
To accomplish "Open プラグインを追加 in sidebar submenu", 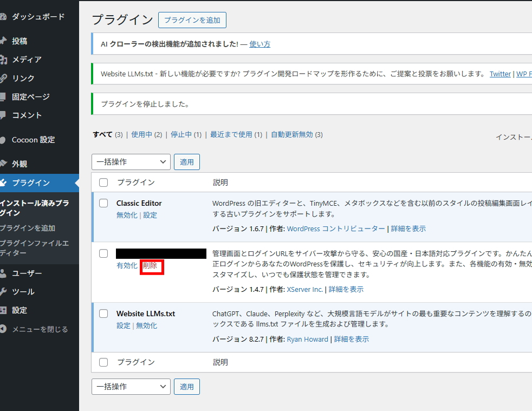I will tap(27, 228).
